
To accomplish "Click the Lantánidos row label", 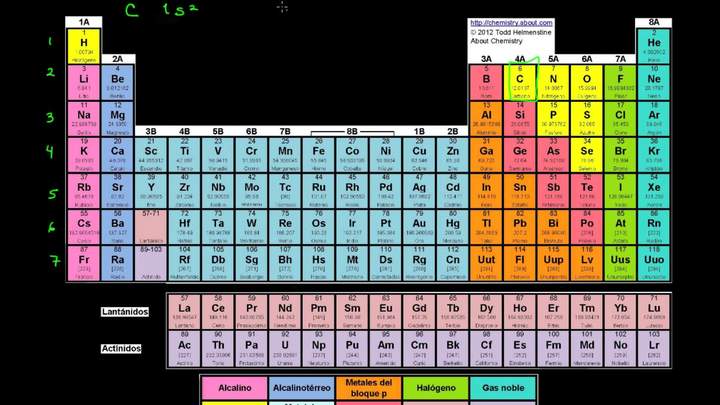I will pos(125,312).
